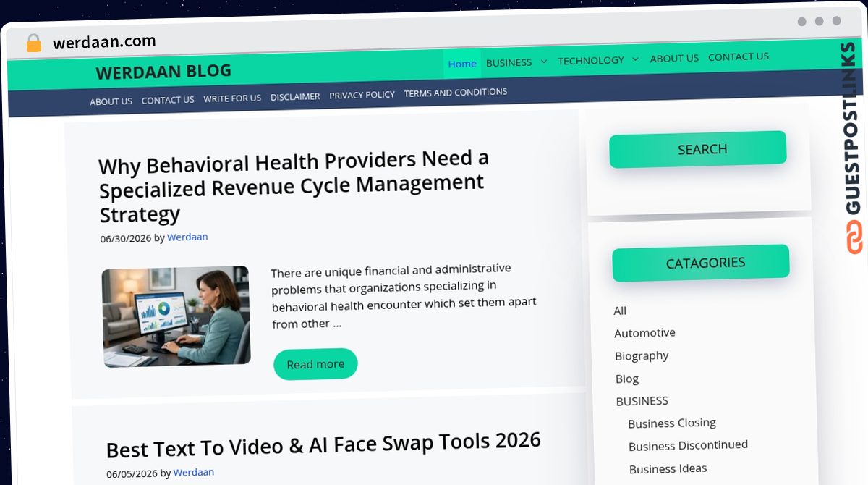
Task: Select the BUSINESS category in sidebar
Action: click(x=642, y=401)
